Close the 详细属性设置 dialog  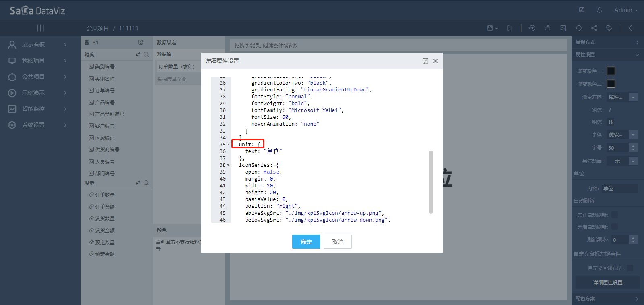(436, 61)
